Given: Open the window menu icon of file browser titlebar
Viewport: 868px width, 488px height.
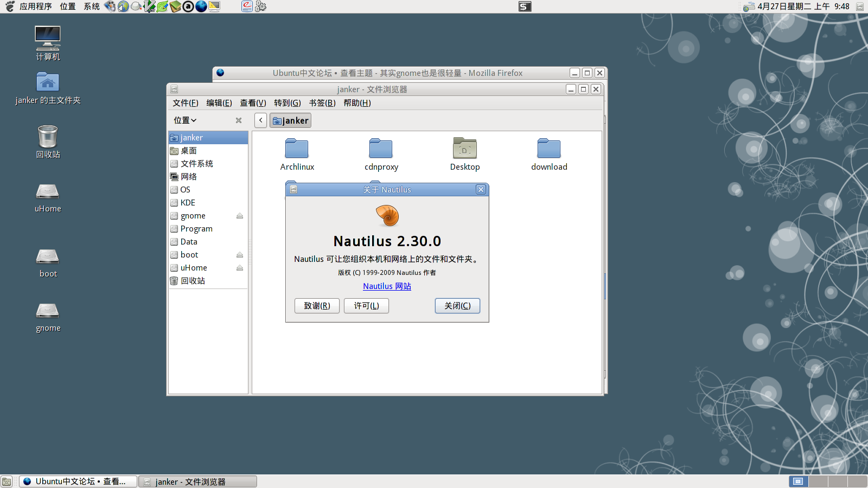Looking at the screenshot, I should tap(174, 89).
